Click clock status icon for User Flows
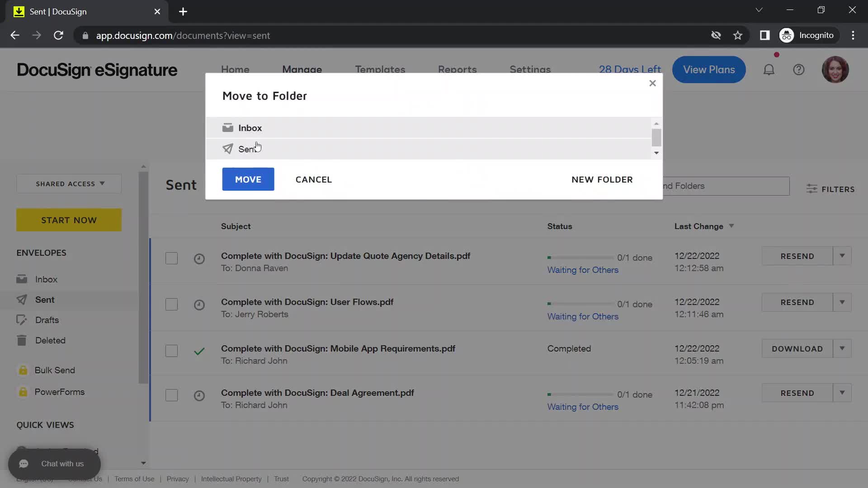 click(199, 305)
